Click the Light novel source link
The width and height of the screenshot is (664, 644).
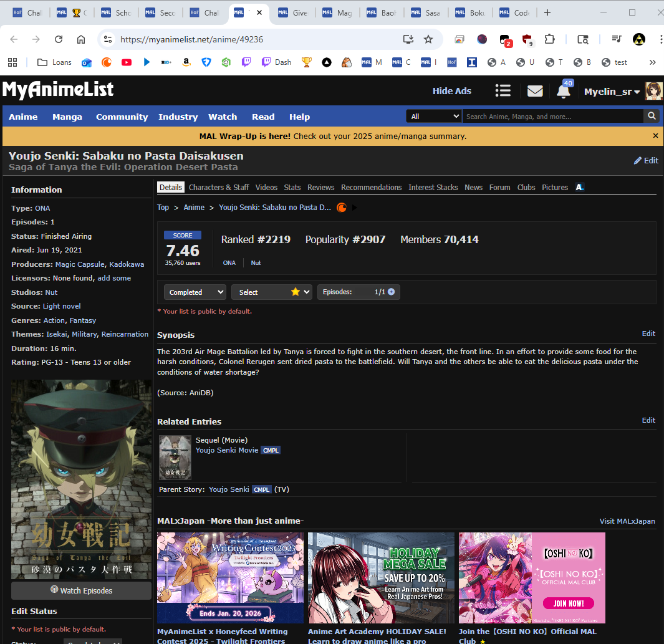(61, 306)
